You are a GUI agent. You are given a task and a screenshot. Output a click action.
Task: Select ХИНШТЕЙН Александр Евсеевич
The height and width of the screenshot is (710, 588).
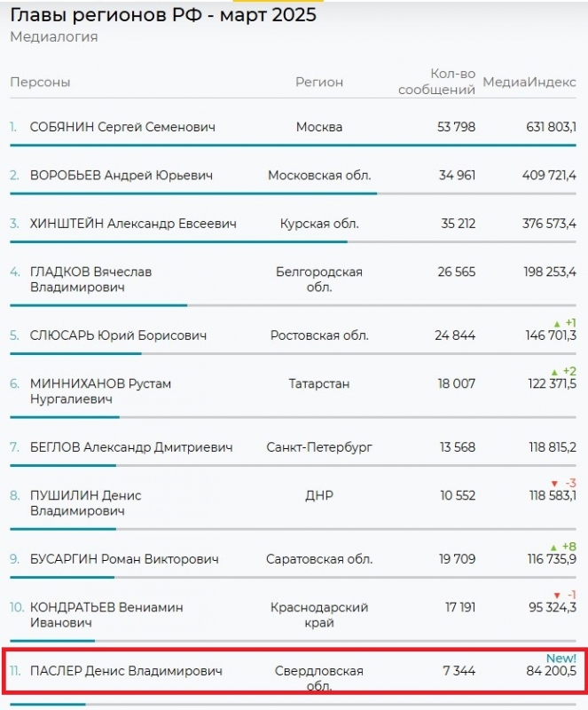pos(133,224)
